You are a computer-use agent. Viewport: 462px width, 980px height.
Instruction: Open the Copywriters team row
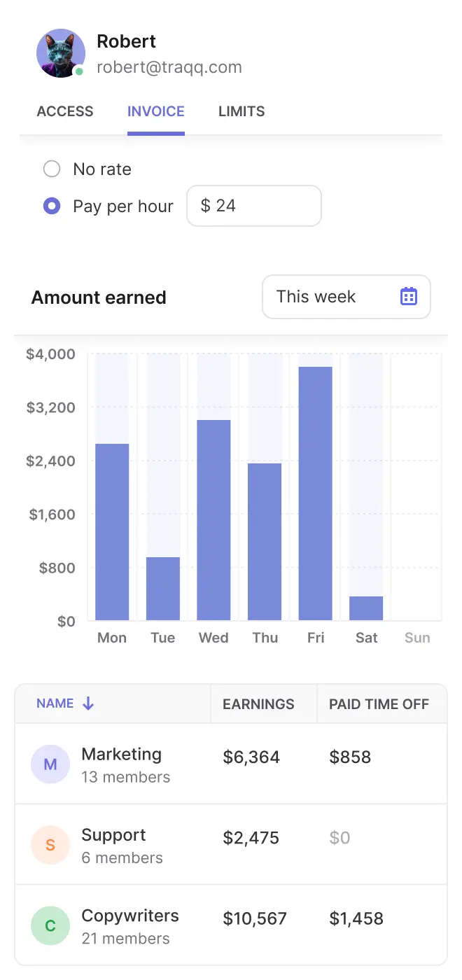pos(231,925)
